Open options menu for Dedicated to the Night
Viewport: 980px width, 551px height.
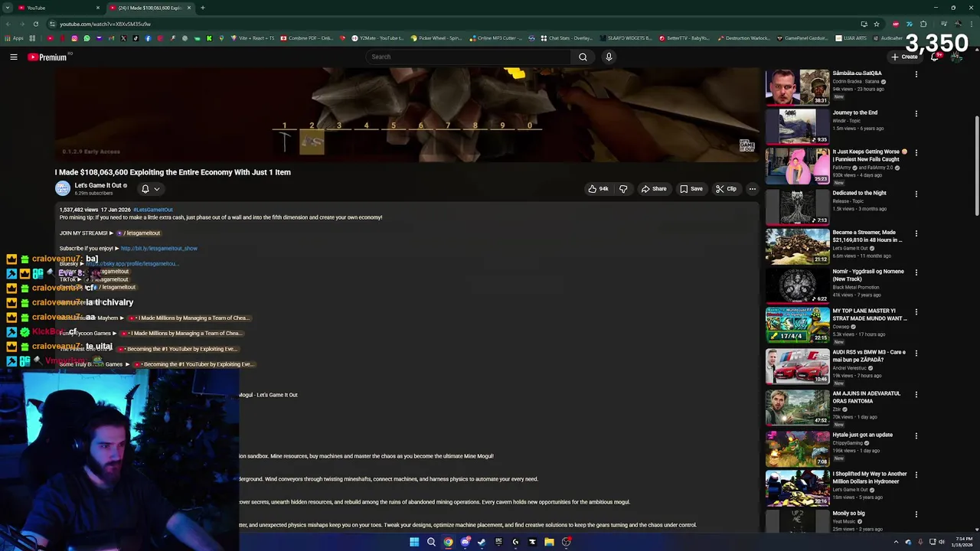pyautogui.click(x=916, y=194)
